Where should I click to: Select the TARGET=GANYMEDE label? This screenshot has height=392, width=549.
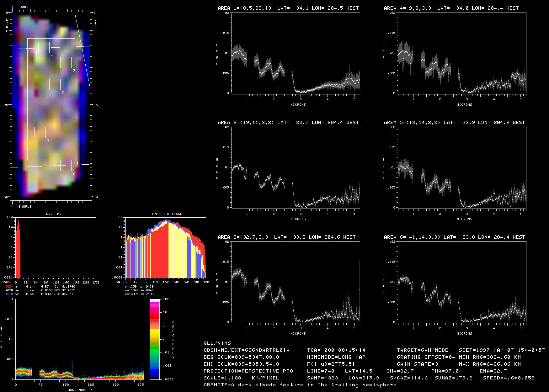click(422, 350)
